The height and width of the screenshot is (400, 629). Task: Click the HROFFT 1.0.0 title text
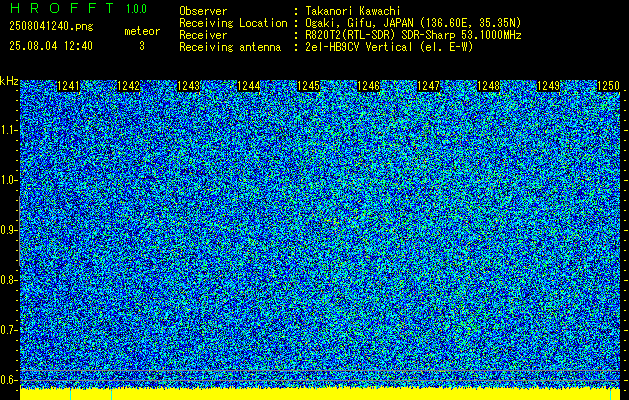[x=78, y=8]
